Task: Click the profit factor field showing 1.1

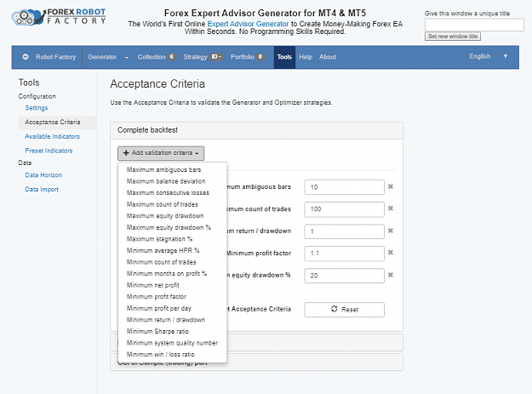Action: coord(345,254)
